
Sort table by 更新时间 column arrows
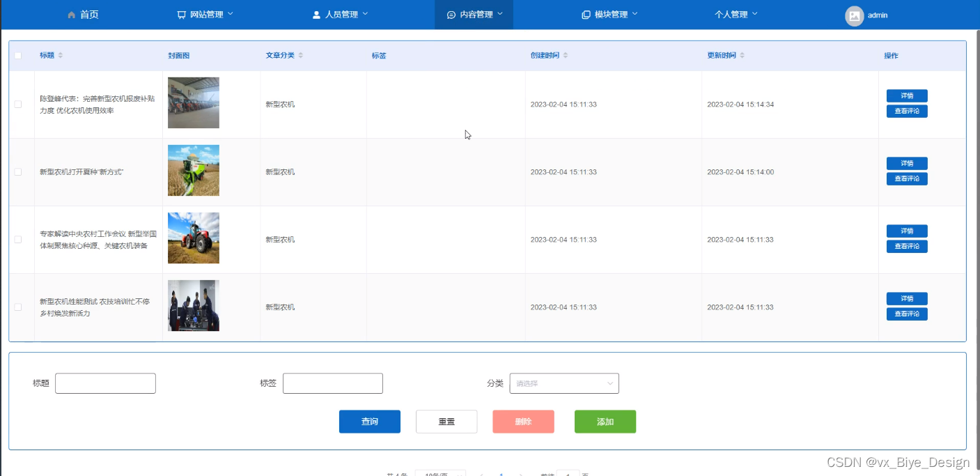[742, 55]
